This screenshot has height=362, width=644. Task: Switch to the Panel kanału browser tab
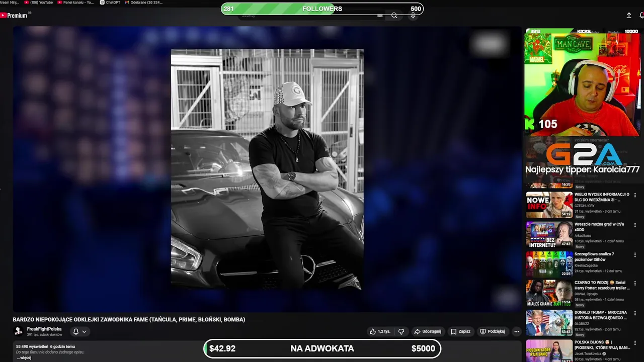coord(76,3)
